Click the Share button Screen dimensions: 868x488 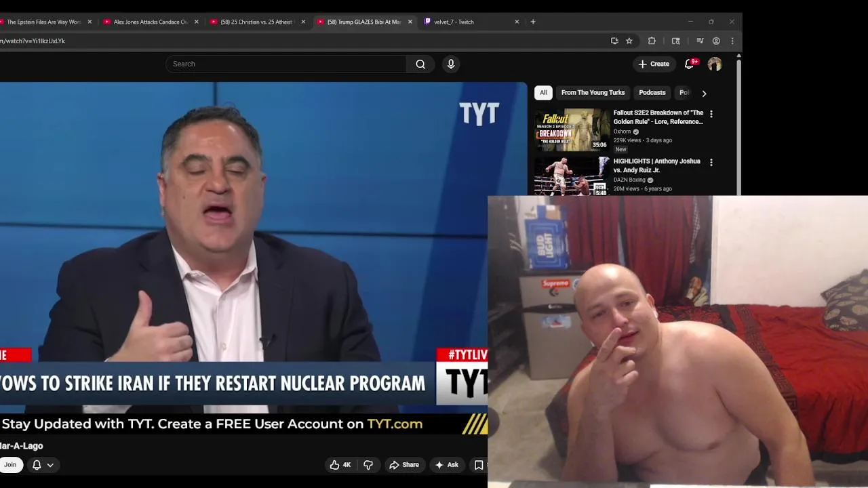(403, 465)
